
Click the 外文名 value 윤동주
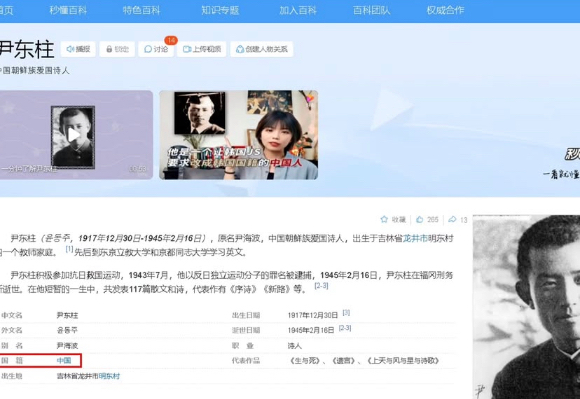[67, 330]
